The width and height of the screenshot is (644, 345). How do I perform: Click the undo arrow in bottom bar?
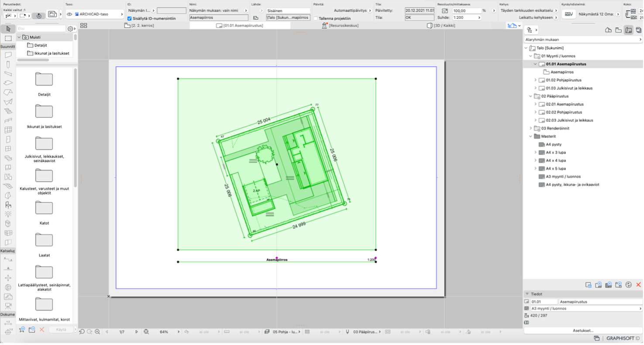pos(82,332)
